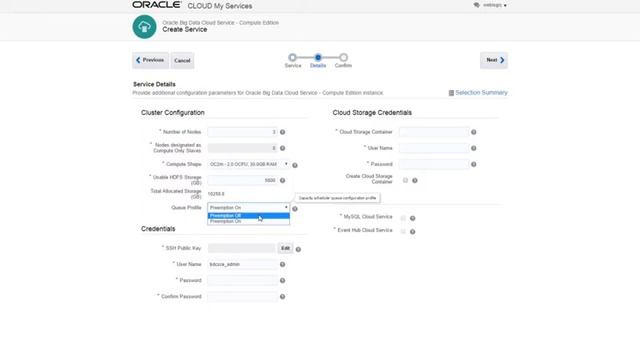The width and height of the screenshot is (640, 360).
Task: Choose Preemption Off option
Action: coord(249,216)
